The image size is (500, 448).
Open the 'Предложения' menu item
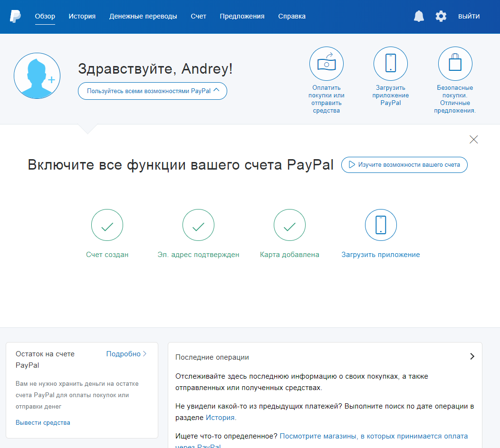(x=242, y=16)
